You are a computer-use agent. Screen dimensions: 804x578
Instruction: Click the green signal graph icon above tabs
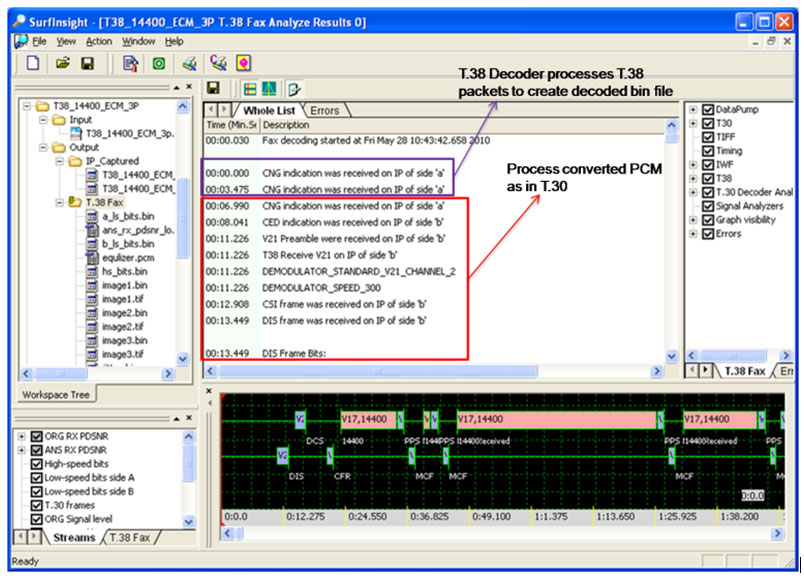tap(271, 89)
